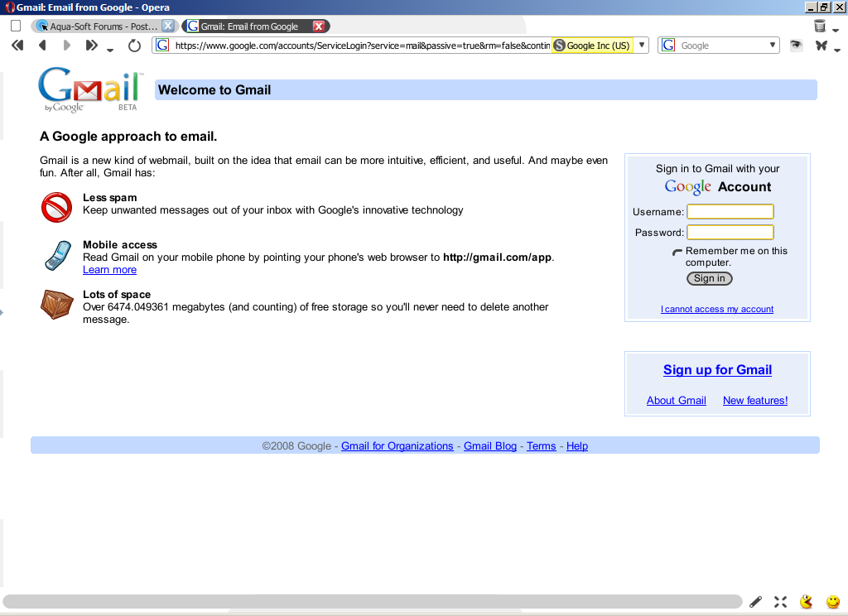Open the dropdown arrow after the fast-forward button
This screenshot has height=616, width=848.
click(x=110, y=50)
